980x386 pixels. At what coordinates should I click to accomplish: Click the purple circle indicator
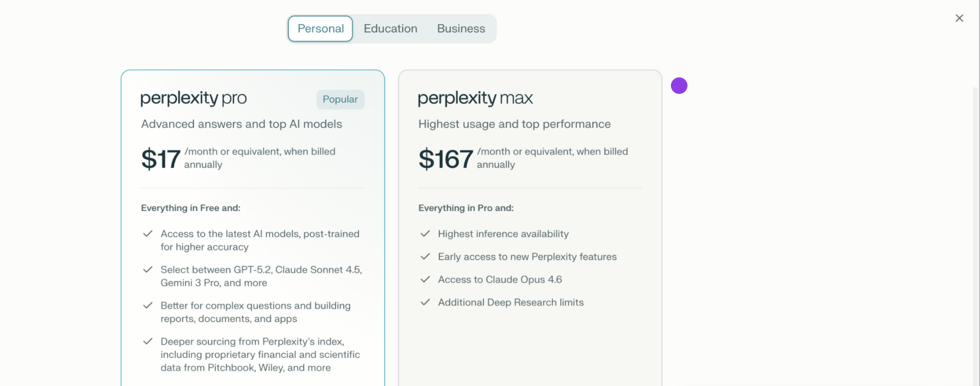(679, 86)
